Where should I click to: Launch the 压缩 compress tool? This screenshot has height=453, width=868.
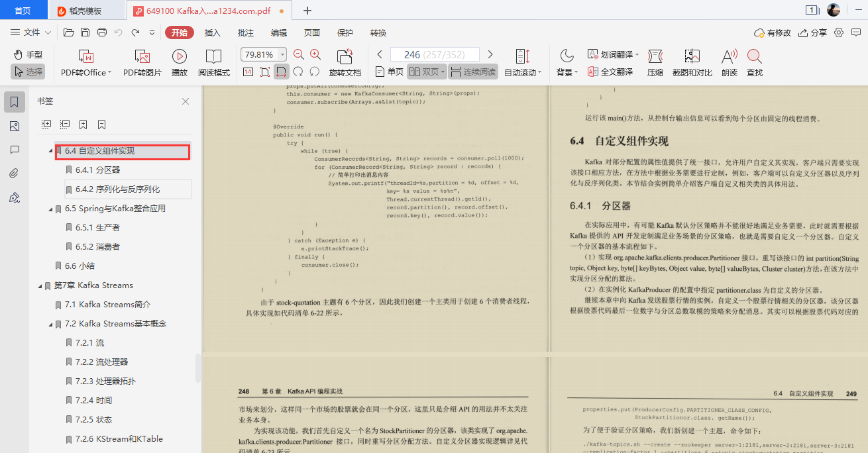coord(655,63)
